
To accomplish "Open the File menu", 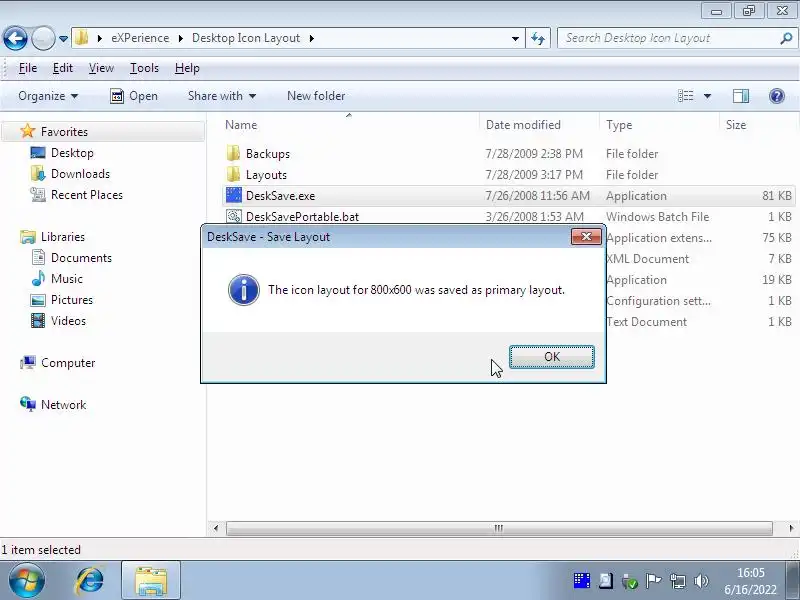I will pyautogui.click(x=28, y=68).
